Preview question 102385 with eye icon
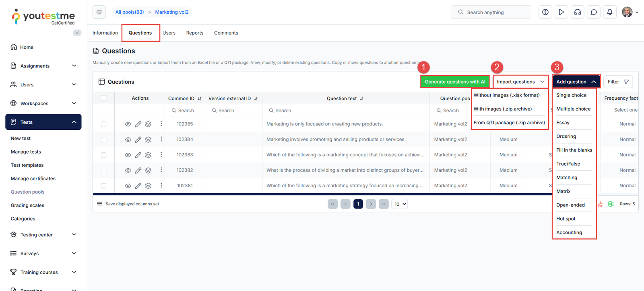 pyautogui.click(x=128, y=124)
